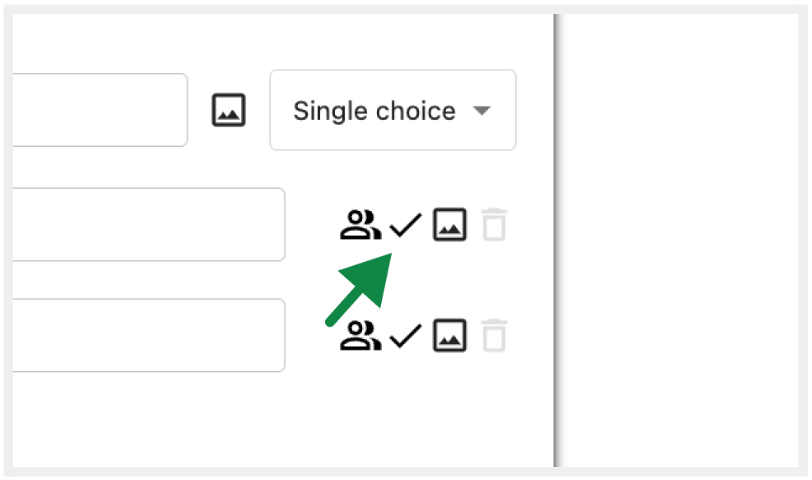Click into the first answer option field
Viewport: 812px width, 480px height.
coord(148,224)
